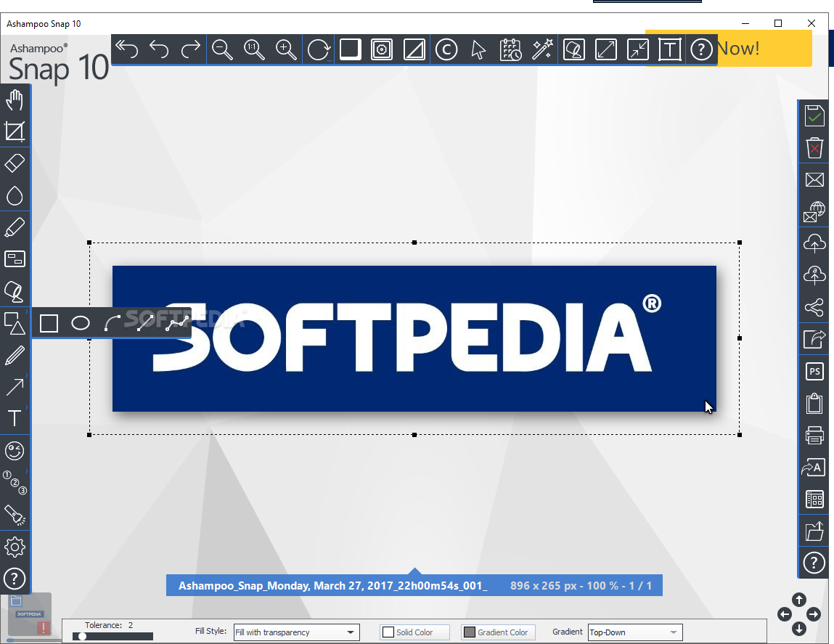The height and width of the screenshot is (644, 834).
Task: Choose the rectangle shape
Action: pyautogui.click(x=49, y=323)
